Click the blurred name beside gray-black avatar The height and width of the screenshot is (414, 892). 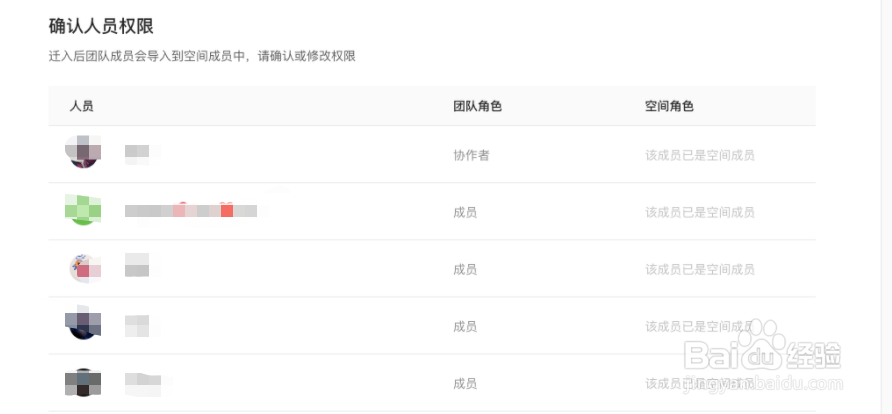tap(147, 384)
